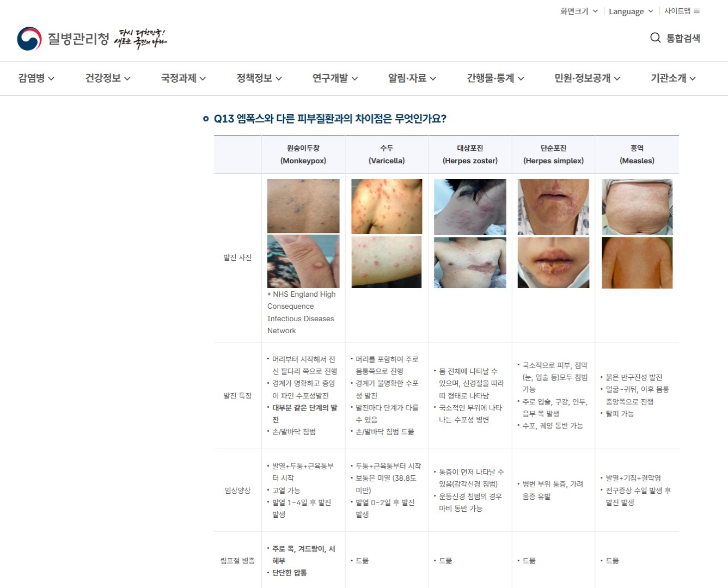The image size is (728, 588).
Task: Click the 원숭이두창 (Monkeypox) column header
Action: (x=303, y=154)
